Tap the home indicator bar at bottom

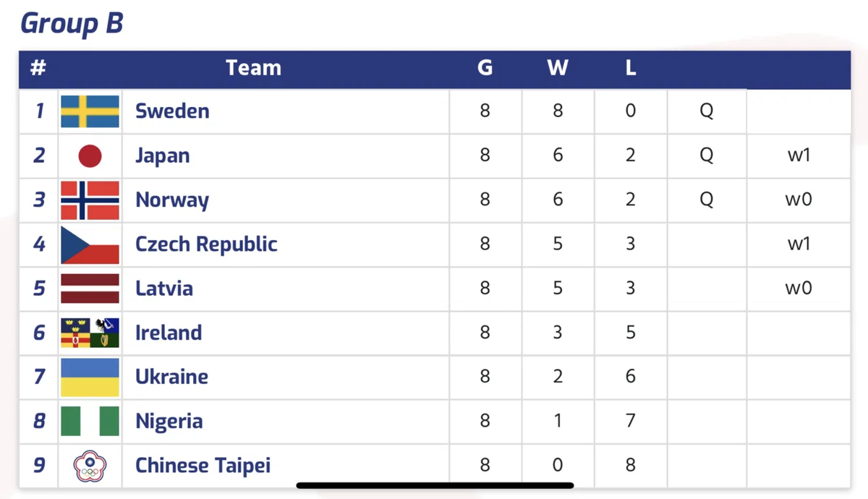coord(435,485)
